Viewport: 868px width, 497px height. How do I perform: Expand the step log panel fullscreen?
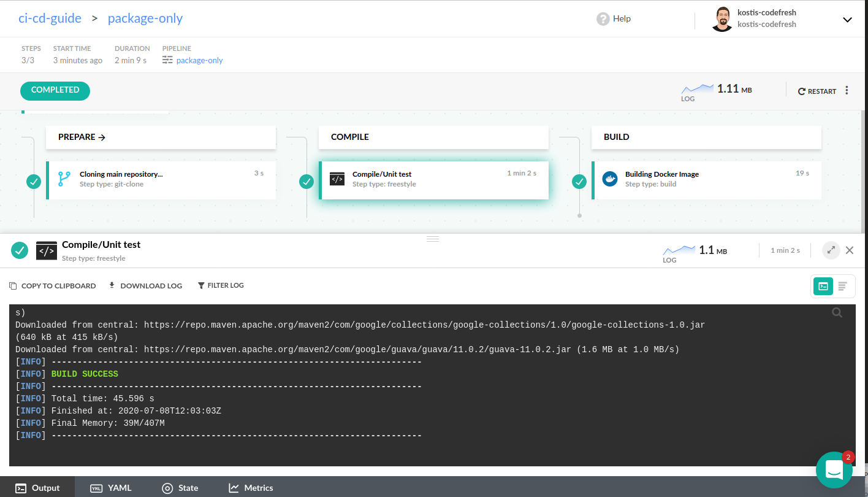831,250
